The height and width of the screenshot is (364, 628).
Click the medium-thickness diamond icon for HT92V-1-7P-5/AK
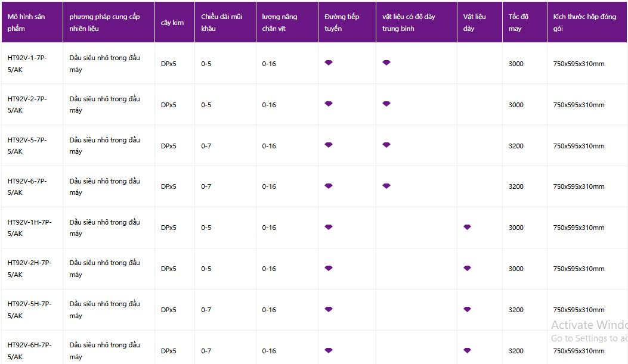386,63
